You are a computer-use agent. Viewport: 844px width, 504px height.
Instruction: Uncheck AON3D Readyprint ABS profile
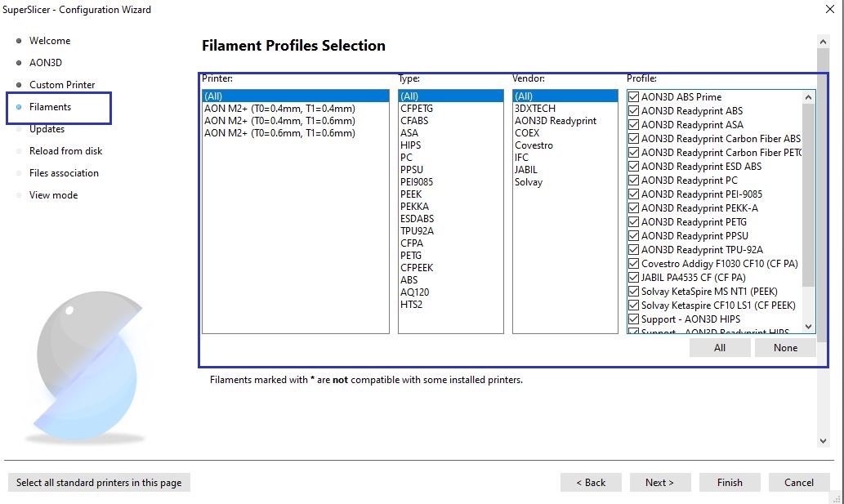point(633,111)
